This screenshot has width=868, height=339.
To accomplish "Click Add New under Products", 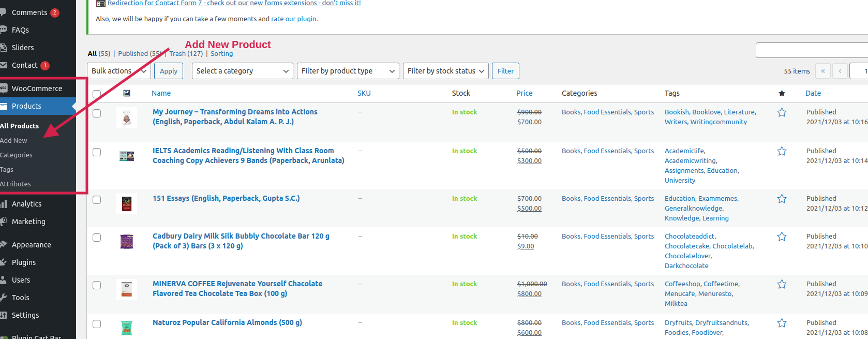I will pyautogui.click(x=14, y=140).
